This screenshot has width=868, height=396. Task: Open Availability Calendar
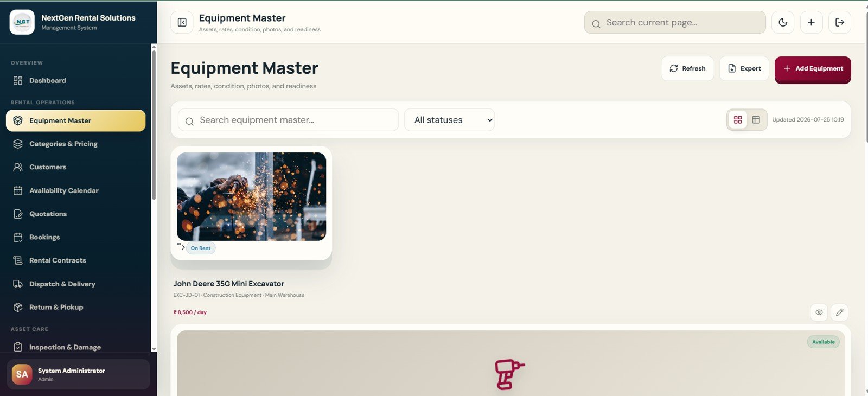[75, 190]
